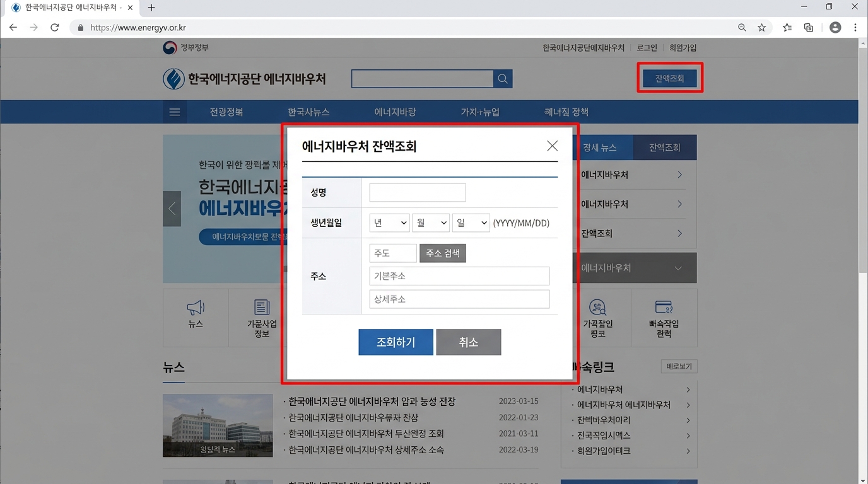The height and width of the screenshot is (484, 868).
Task: Click the search magnifier icon button
Action: 503,79
